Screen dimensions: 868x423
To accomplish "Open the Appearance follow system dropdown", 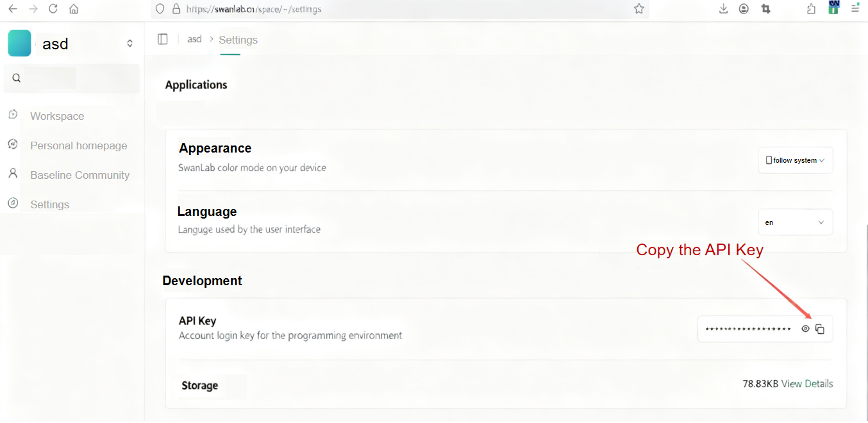I will coord(795,160).
